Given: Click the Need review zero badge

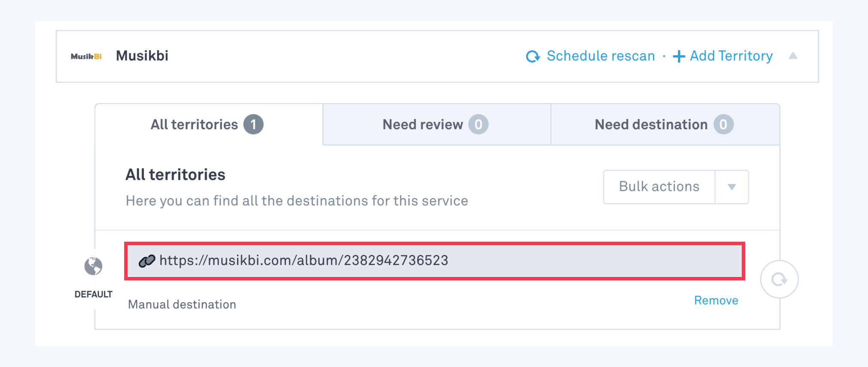Looking at the screenshot, I should click(x=478, y=124).
